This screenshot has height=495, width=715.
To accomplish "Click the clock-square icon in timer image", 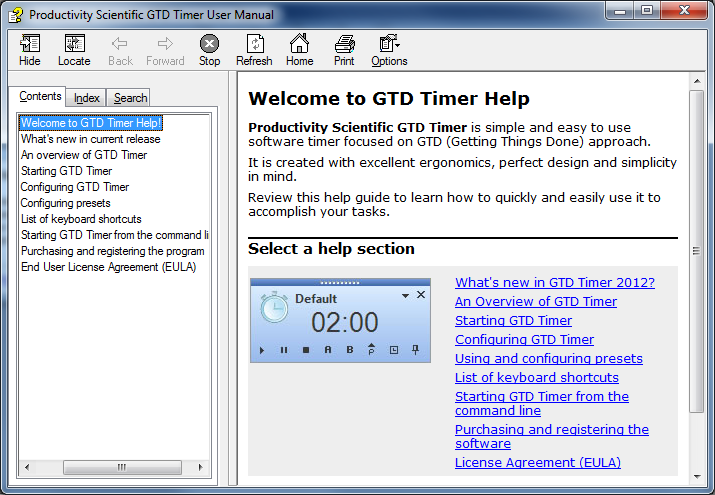I will click(394, 350).
